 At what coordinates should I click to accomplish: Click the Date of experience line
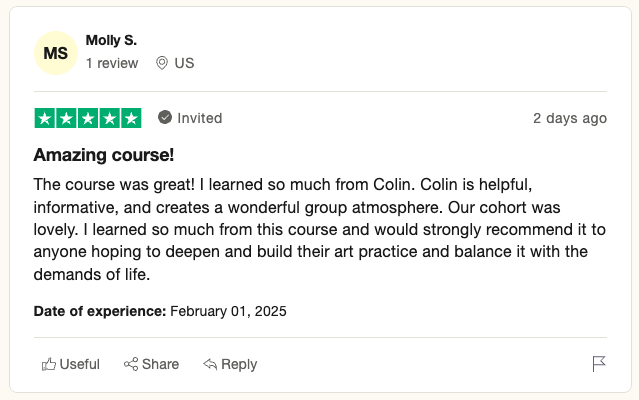click(x=160, y=311)
